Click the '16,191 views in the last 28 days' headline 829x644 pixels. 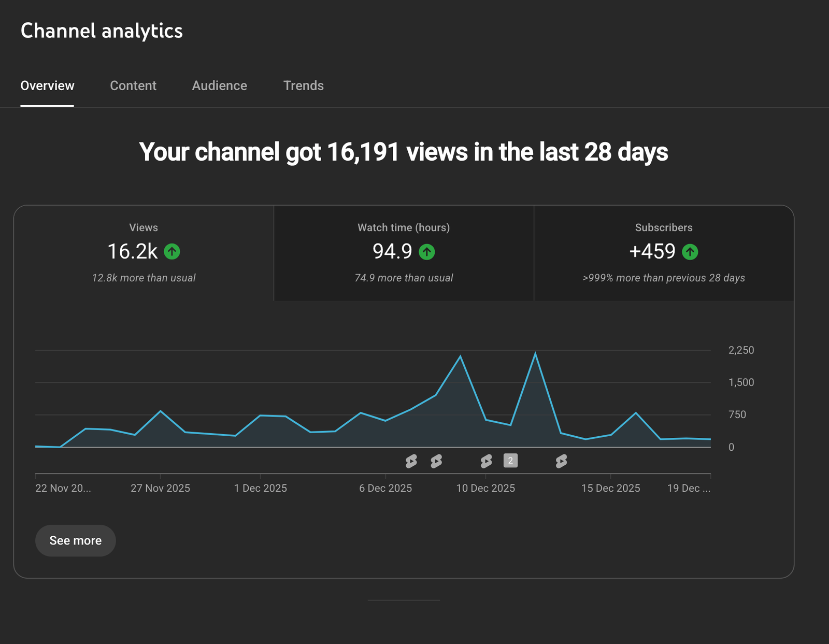coord(404,152)
